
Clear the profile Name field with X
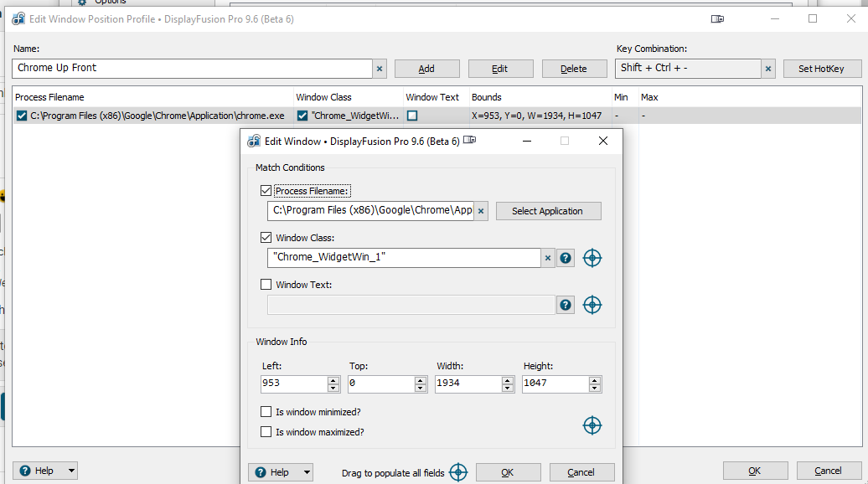click(x=380, y=69)
